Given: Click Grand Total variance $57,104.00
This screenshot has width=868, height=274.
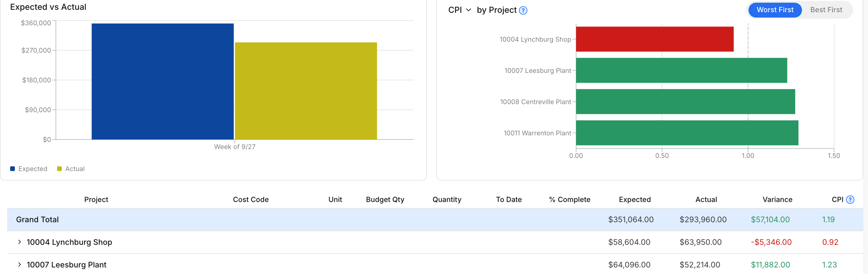Looking at the screenshot, I should point(770,219).
